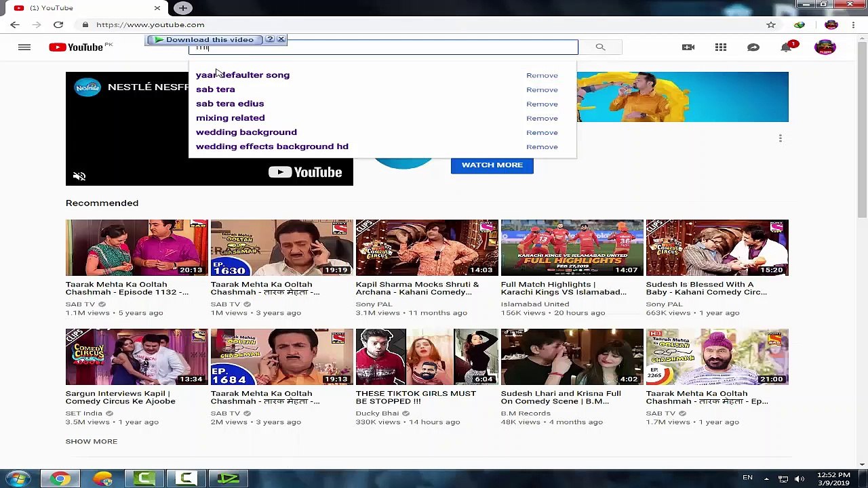Screen dimensions: 868x488
Task: Remove 'sab tera edius' from search history
Action: 542,104
